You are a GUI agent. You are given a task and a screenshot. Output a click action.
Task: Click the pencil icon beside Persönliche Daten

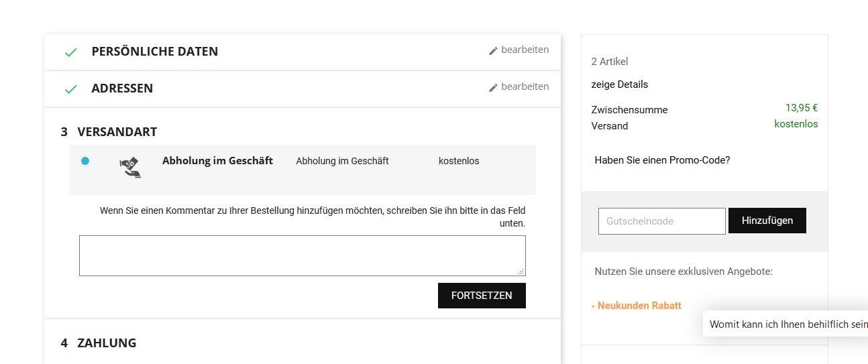coord(493,51)
